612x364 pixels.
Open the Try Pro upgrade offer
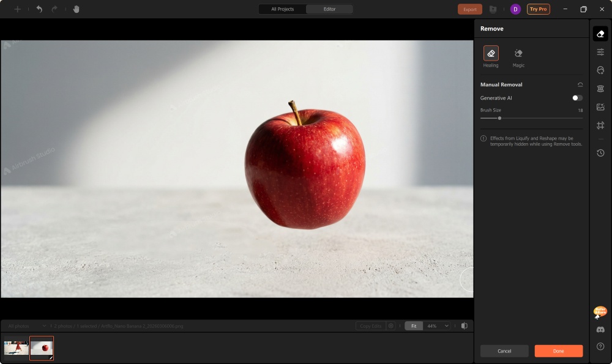pos(538,9)
